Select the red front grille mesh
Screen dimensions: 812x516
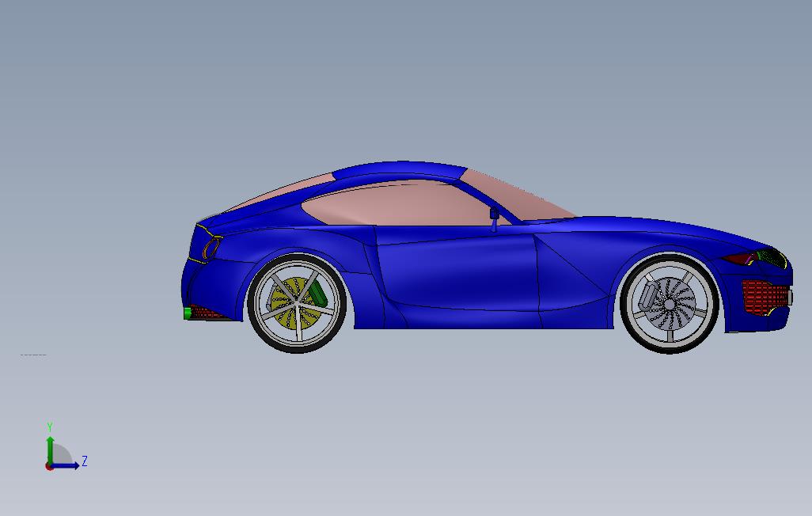[x=765, y=296]
